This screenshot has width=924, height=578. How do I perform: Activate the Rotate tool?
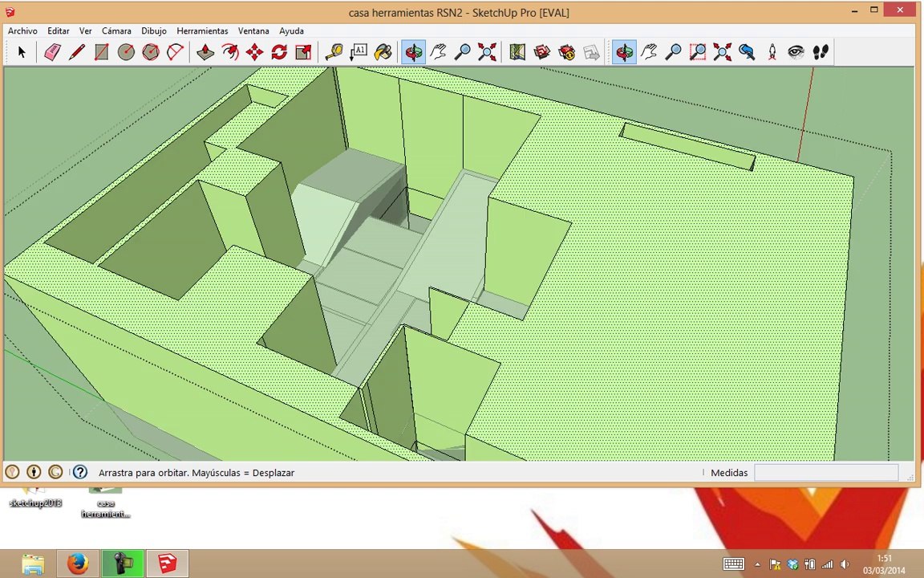click(x=279, y=52)
